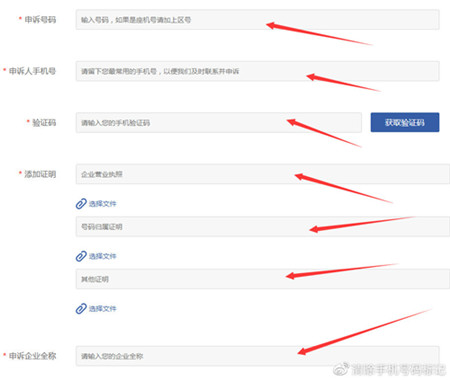The width and height of the screenshot is (450, 380).
Task: Click 选择文件 link under 号码归属证明
Action: click(x=102, y=256)
